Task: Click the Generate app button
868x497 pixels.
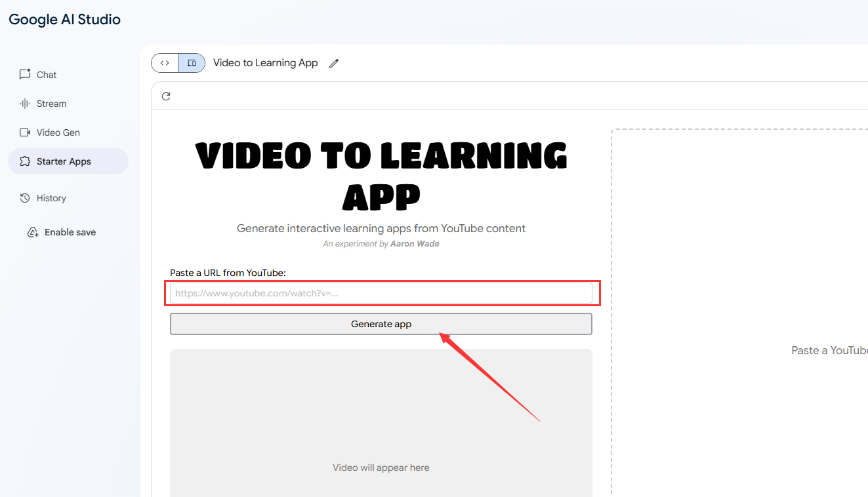Action: click(381, 324)
